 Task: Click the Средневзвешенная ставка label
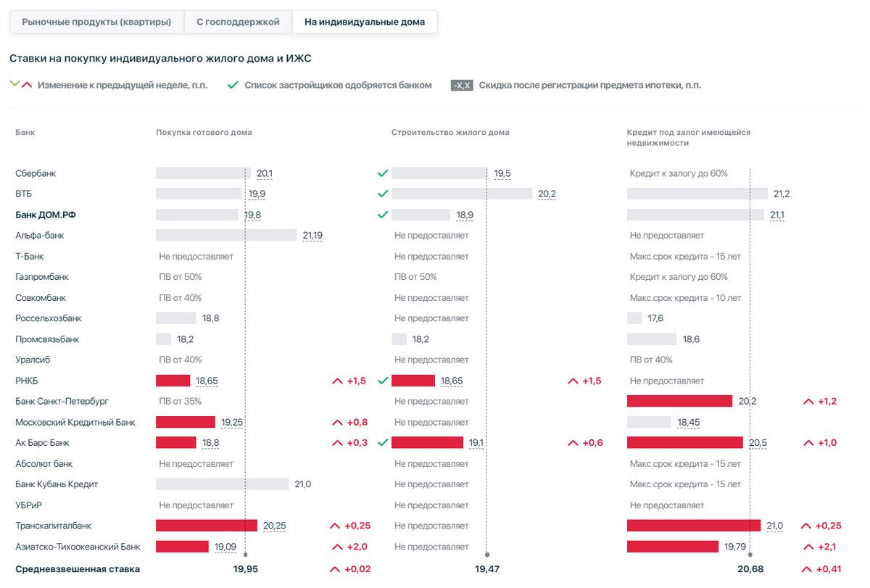coord(78,569)
